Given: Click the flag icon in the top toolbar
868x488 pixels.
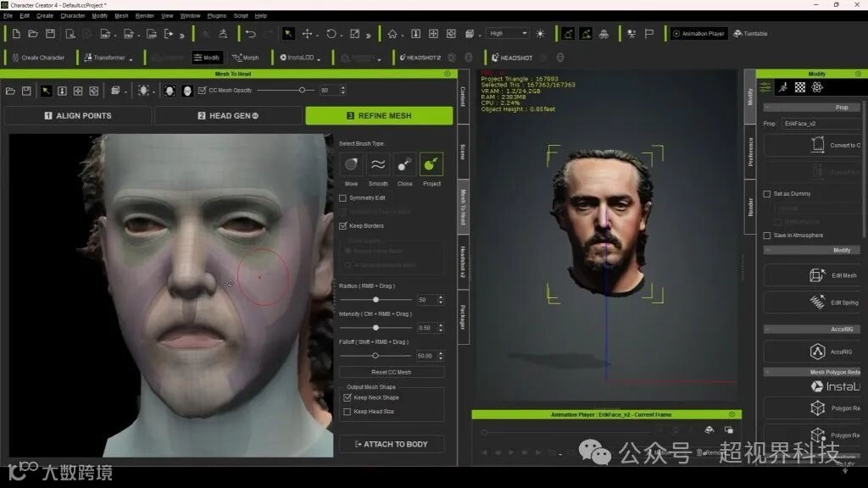Looking at the screenshot, I should (649, 34).
